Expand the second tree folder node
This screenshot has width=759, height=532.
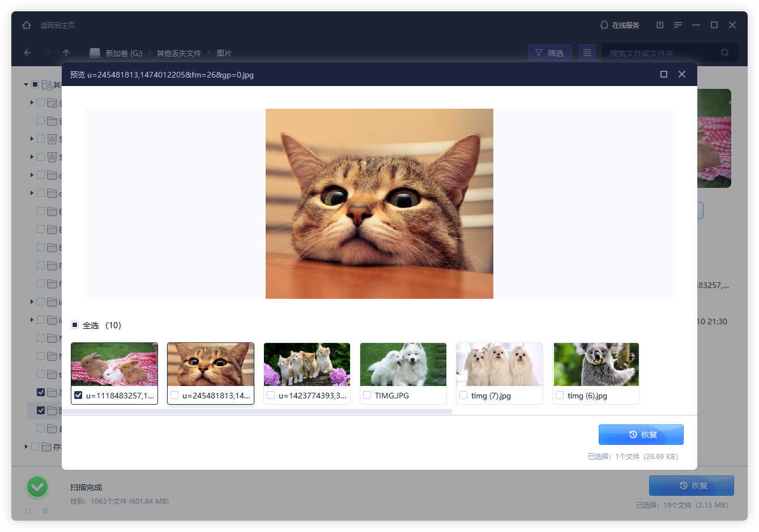pos(32,102)
